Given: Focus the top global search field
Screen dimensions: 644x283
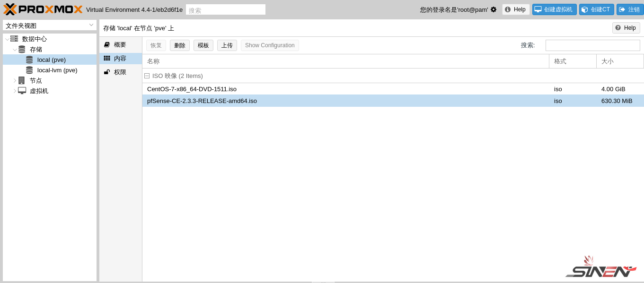Looking at the screenshot, I should (x=226, y=9).
